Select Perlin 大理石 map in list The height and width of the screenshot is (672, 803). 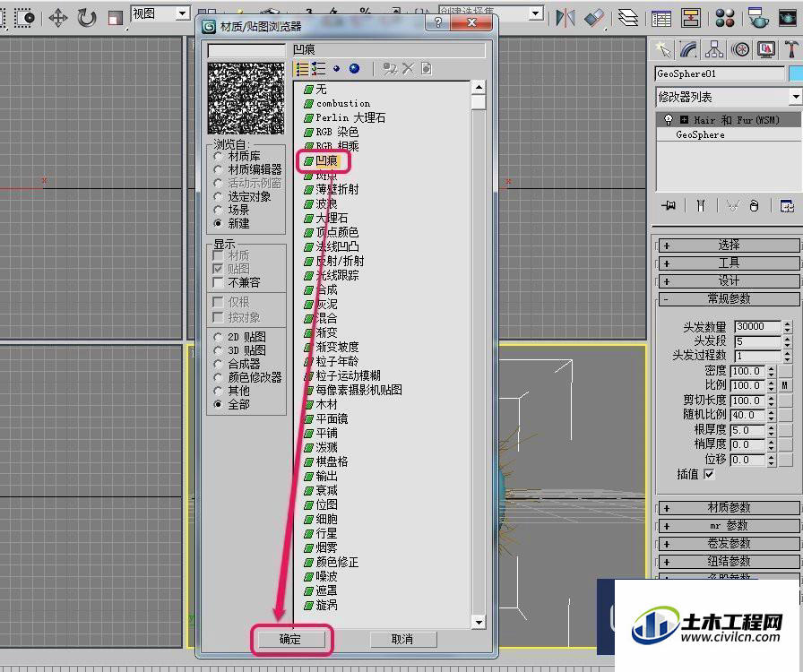point(350,117)
